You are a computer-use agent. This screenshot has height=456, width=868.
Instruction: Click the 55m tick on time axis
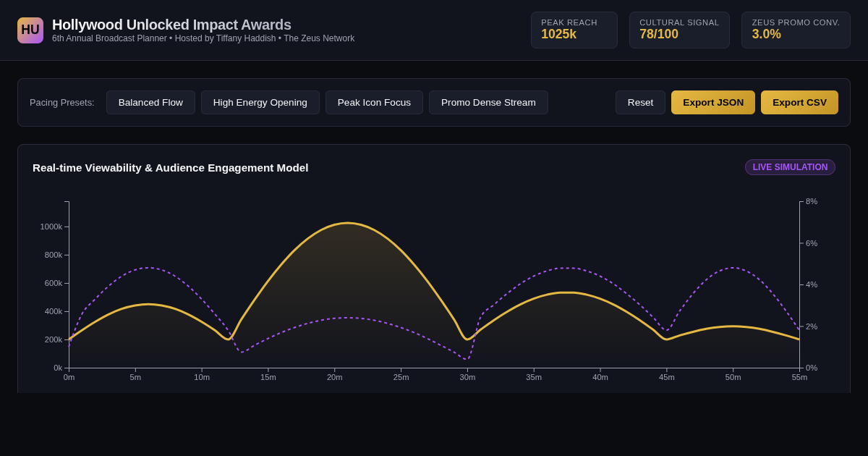click(799, 377)
